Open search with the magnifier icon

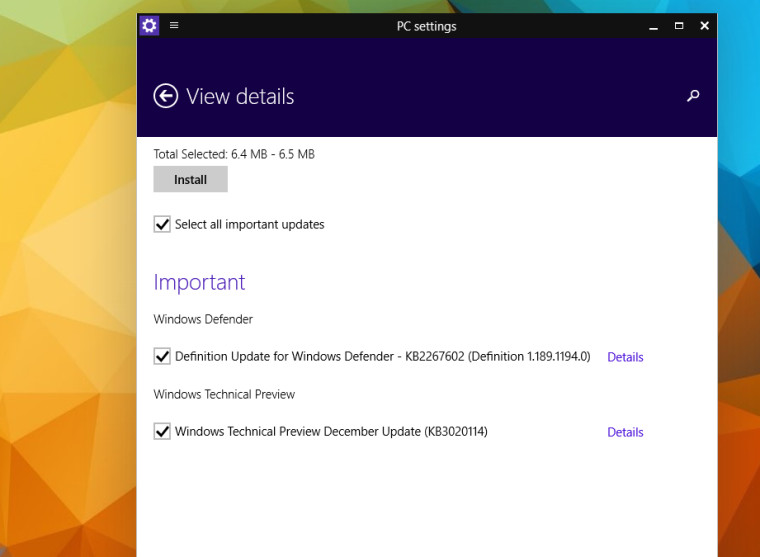click(x=693, y=95)
